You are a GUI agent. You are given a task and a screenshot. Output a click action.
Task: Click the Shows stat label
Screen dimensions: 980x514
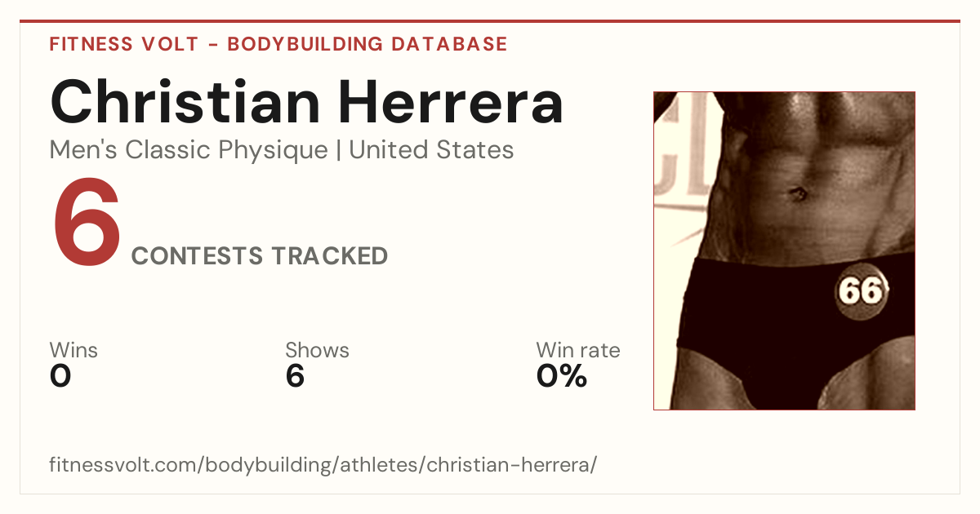point(317,351)
